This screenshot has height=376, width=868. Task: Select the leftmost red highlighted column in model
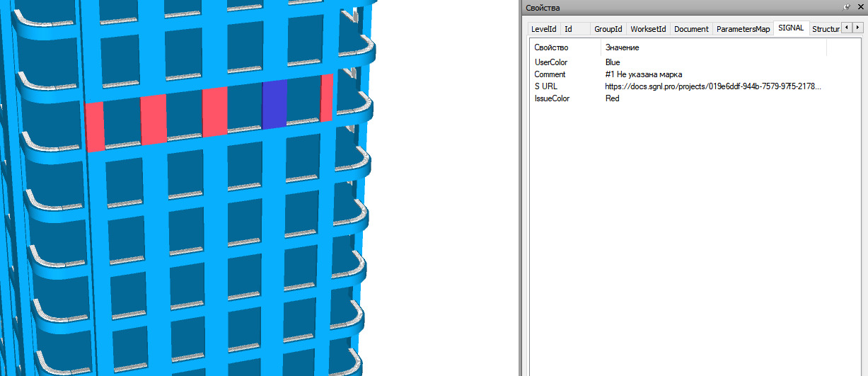pos(95,126)
